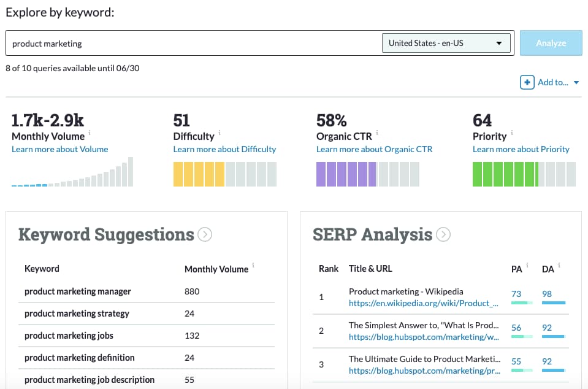
Task: Open Learn more about Volume link
Action: [x=60, y=149]
